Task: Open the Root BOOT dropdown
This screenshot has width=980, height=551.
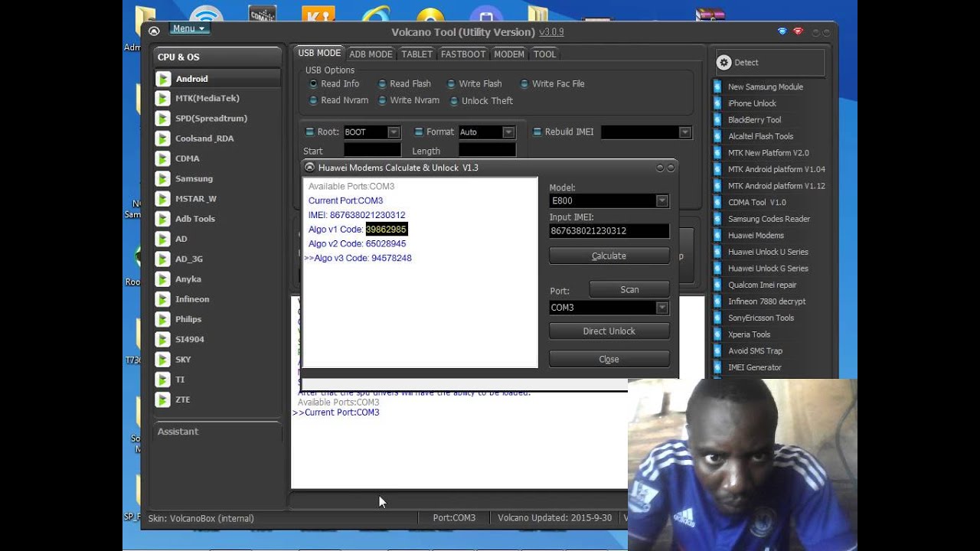Action: (394, 132)
